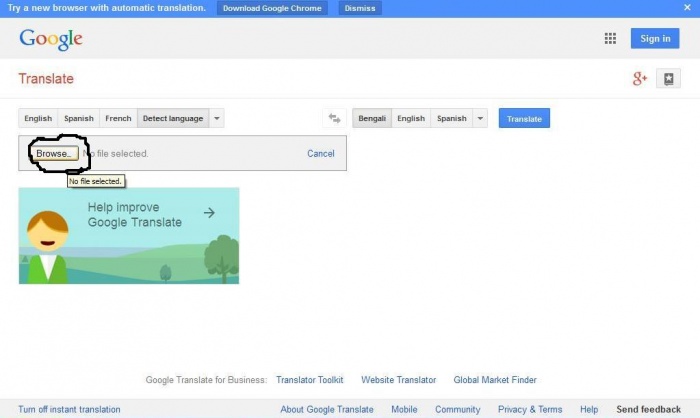The image size is (700, 418).
Task: Choose Detect language option
Action: 173,118
